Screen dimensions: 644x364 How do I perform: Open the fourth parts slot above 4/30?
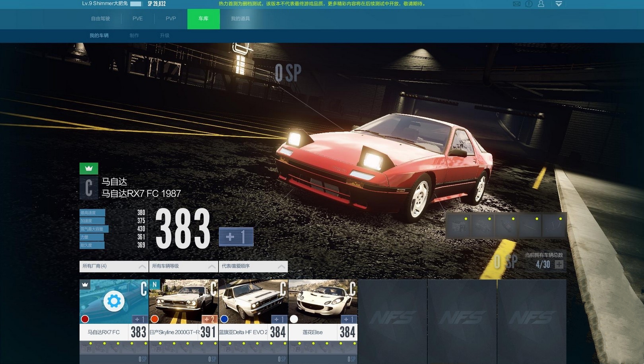click(x=530, y=226)
